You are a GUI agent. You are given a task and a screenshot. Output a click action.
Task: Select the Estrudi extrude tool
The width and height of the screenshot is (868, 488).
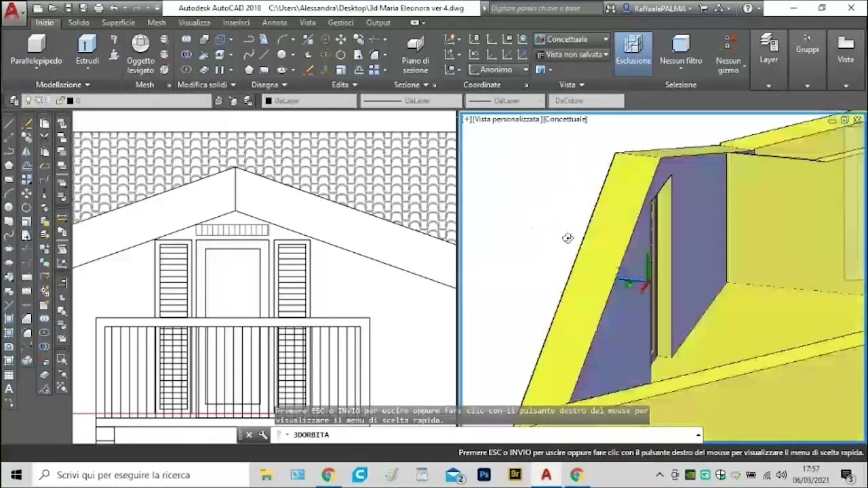tap(87, 51)
